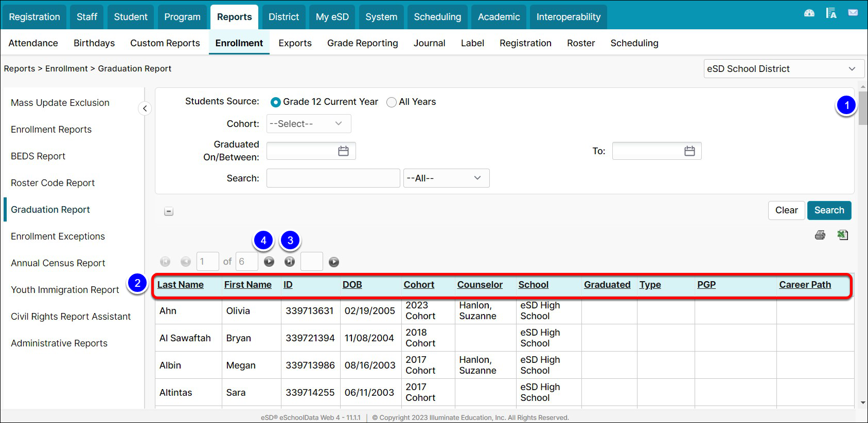Export the results to Excel
This screenshot has width=868, height=423.
843,235
